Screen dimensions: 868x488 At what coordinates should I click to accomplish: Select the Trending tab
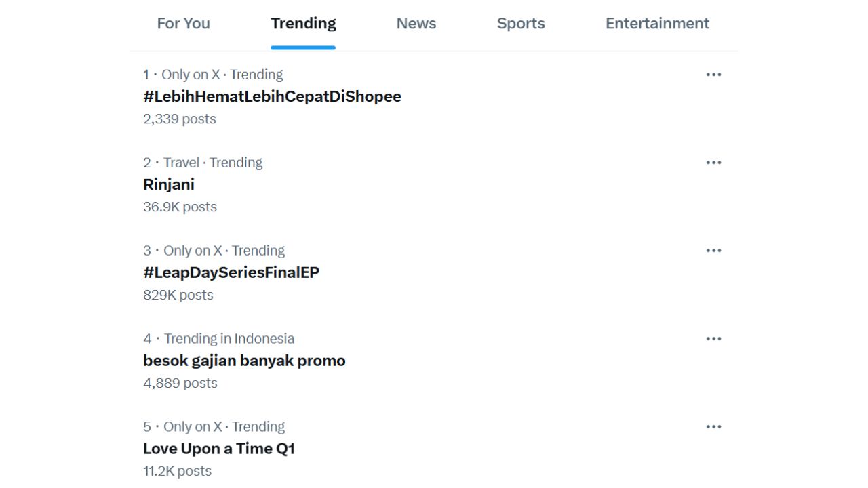click(303, 24)
